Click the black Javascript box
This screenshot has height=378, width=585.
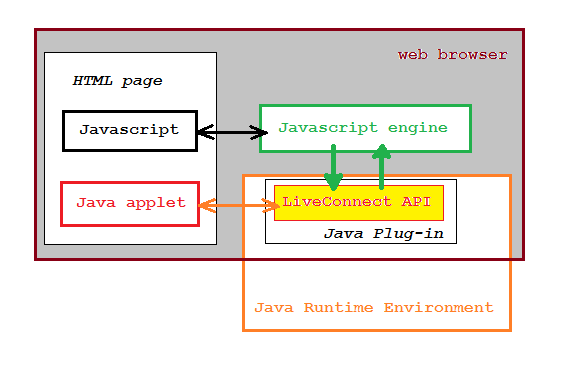[x=130, y=131]
